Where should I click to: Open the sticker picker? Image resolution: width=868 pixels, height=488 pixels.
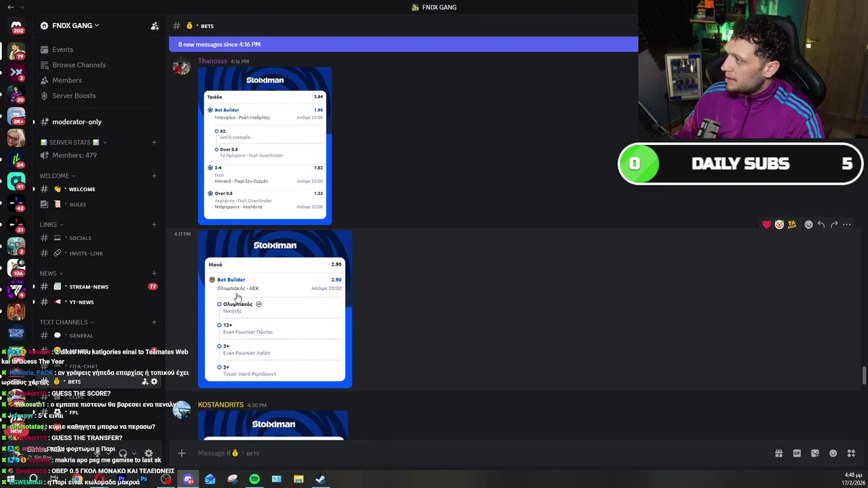pos(815,453)
